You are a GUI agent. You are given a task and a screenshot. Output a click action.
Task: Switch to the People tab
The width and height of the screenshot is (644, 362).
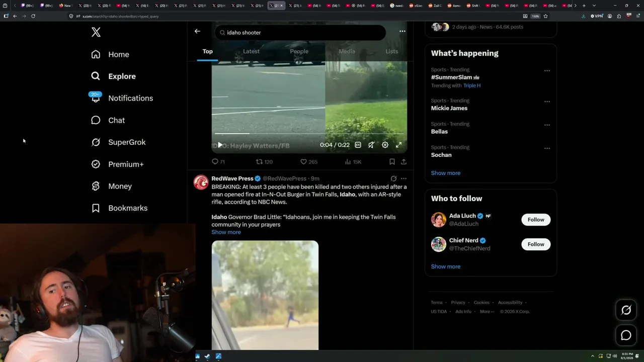pos(299,51)
